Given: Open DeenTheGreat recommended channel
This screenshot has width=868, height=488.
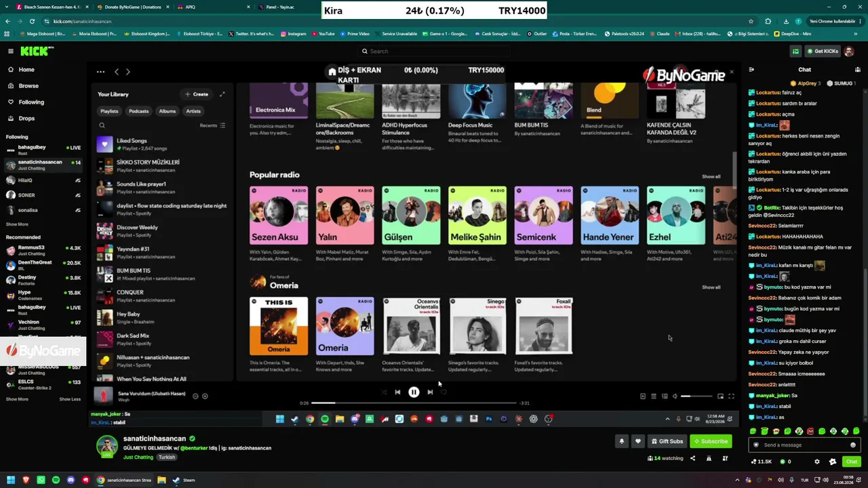Looking at the screenshot, I should tap(42, 265).
